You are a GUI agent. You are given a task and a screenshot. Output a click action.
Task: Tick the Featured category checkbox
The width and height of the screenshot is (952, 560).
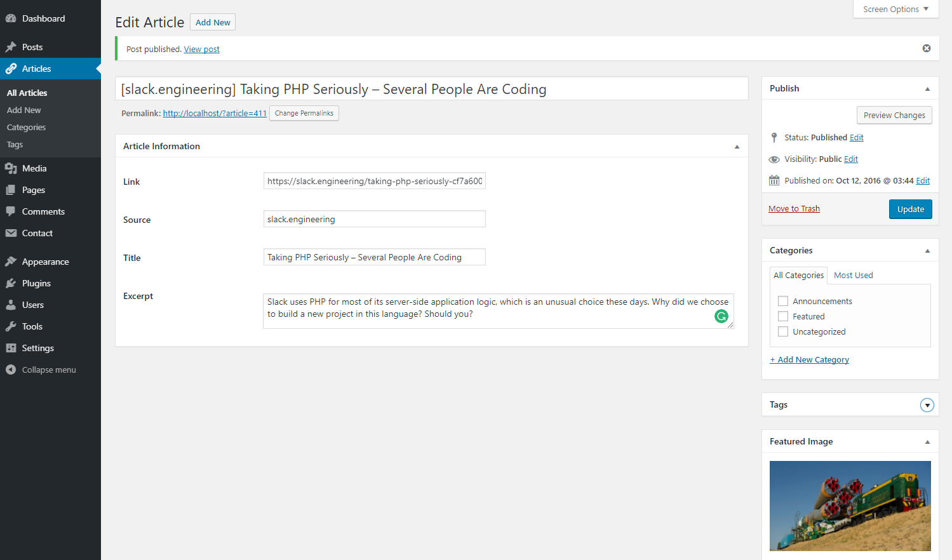click(x=783, y=316)
